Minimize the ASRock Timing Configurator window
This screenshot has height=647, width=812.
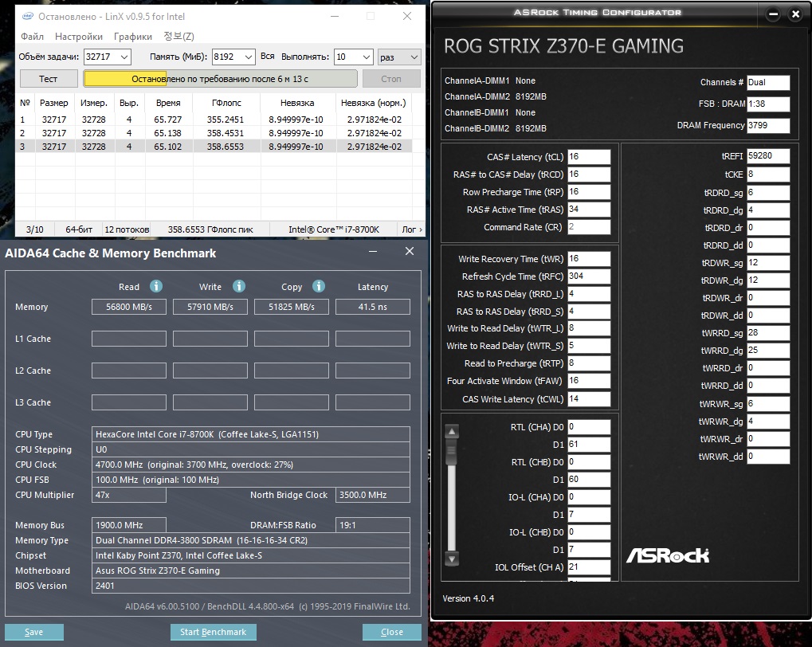tap(773, 14)
